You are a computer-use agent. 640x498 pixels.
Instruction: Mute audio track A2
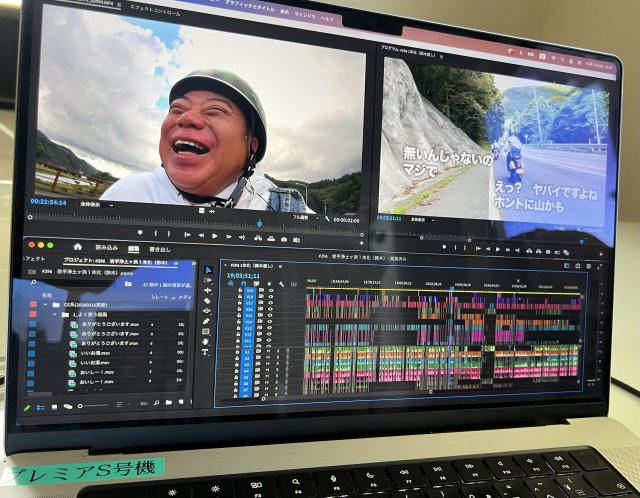(268, 358)
